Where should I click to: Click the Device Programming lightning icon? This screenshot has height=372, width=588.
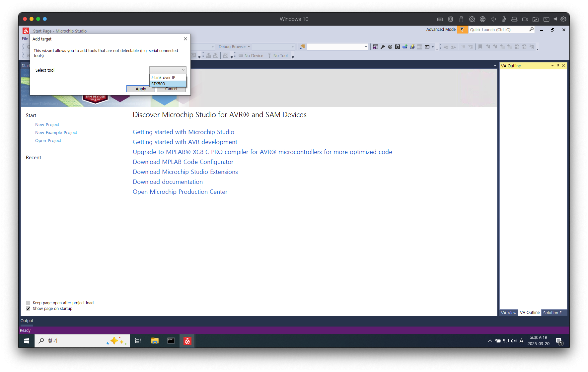[412, 47]
